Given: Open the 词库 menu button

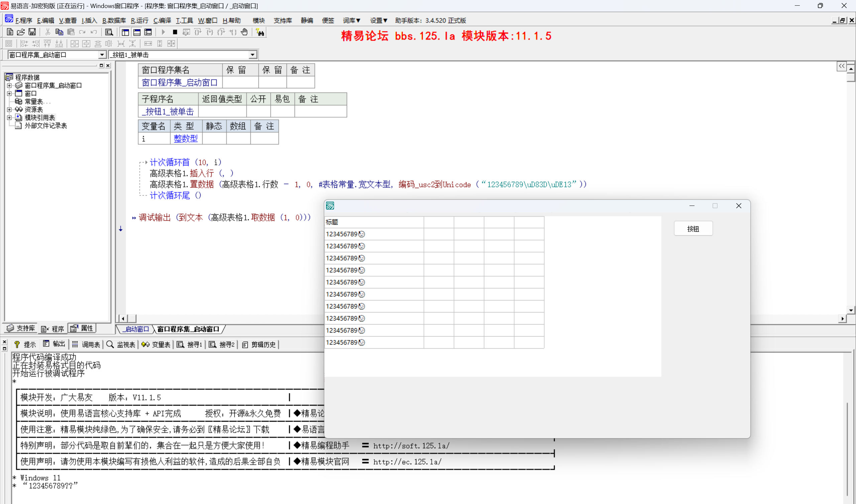Looking at the screenshot, I should pyautogui.click(x=351, y=20).
